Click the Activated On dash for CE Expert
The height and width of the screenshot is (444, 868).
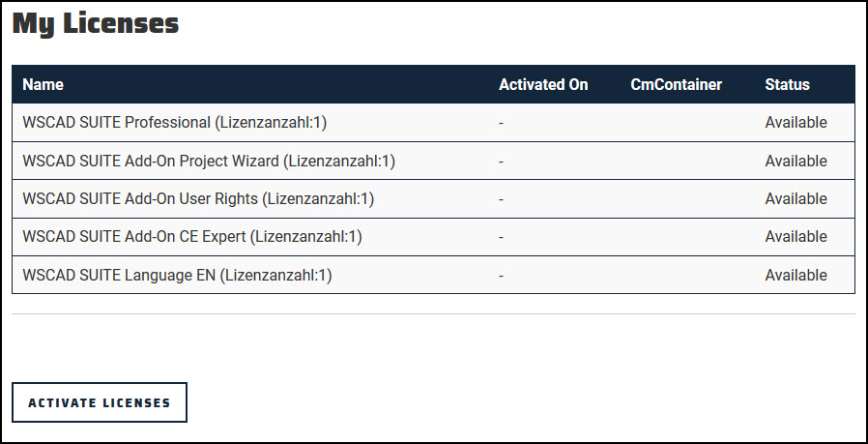tap(501, 238)
